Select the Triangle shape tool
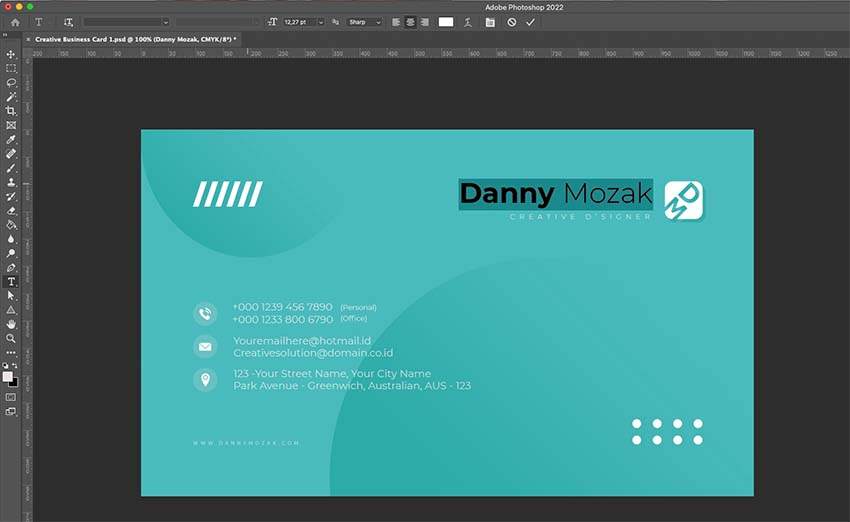Screen dimensions: 850x522 click(x=11, y=310)
